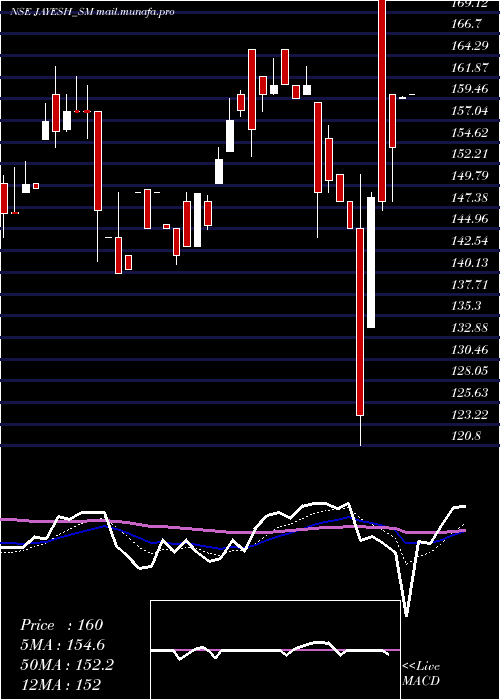Click the '12MA : 152' readout

pyautogui.click(x=60, y=685)
